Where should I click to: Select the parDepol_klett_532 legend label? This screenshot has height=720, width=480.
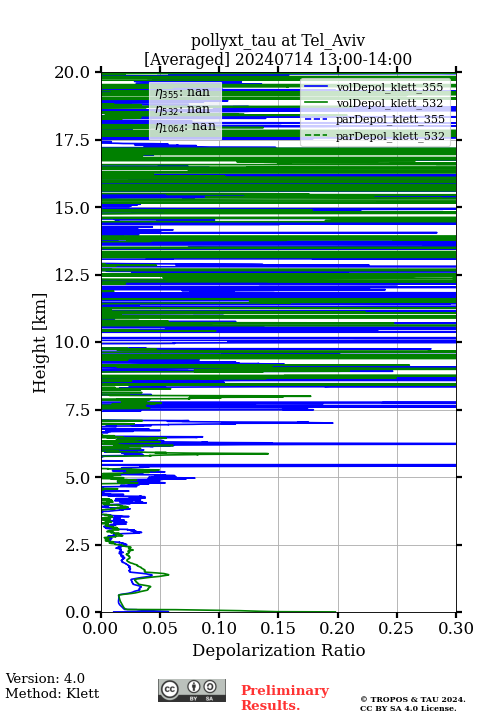[x=390, y=136]
